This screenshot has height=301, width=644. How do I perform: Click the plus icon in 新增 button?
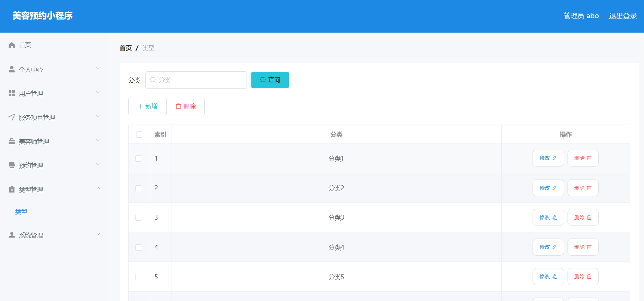[140, 106]
